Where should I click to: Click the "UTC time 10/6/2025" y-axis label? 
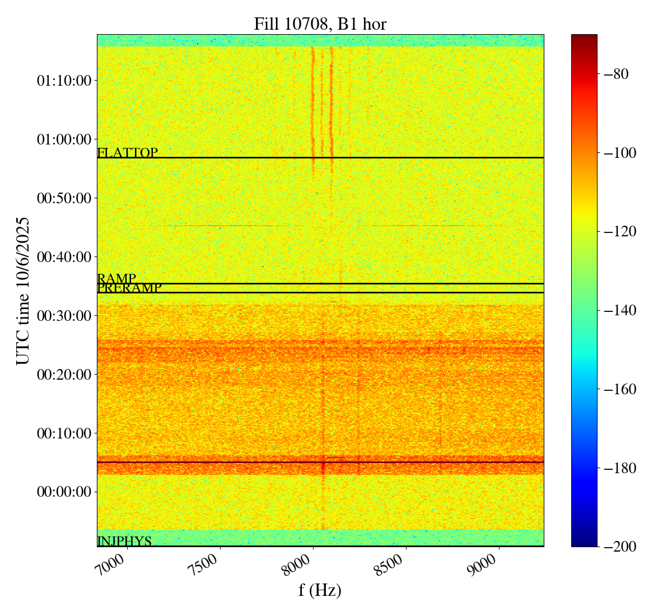click(x=22, y=291)
